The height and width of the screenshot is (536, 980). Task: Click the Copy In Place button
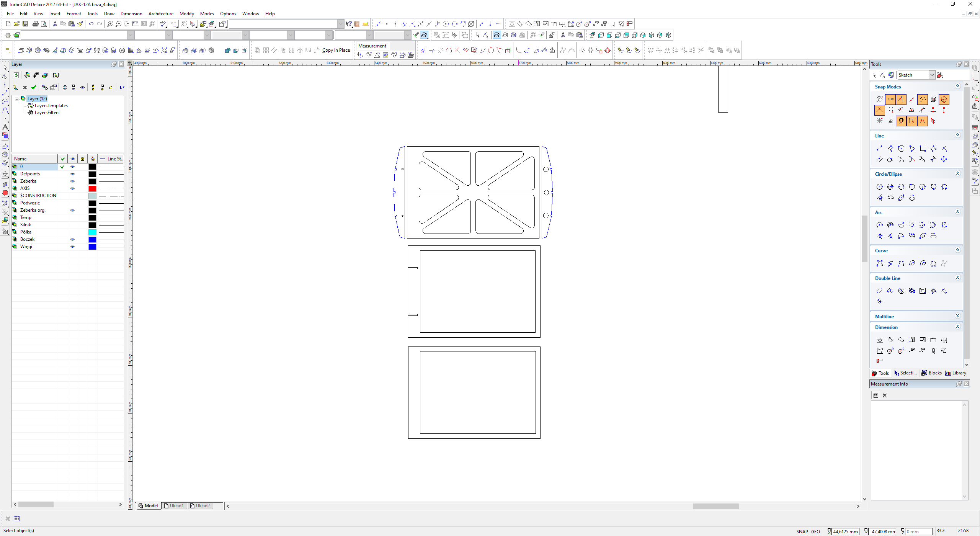[336, 50]
